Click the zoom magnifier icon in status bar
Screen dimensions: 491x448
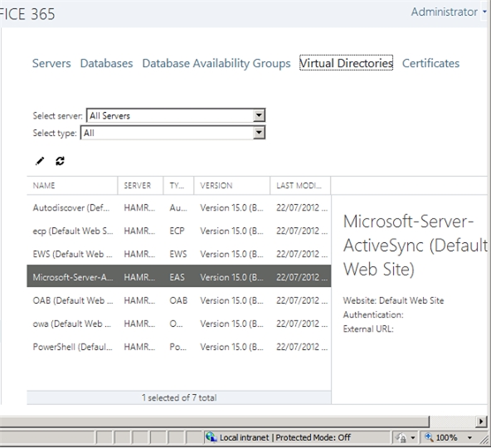point(429,437)
